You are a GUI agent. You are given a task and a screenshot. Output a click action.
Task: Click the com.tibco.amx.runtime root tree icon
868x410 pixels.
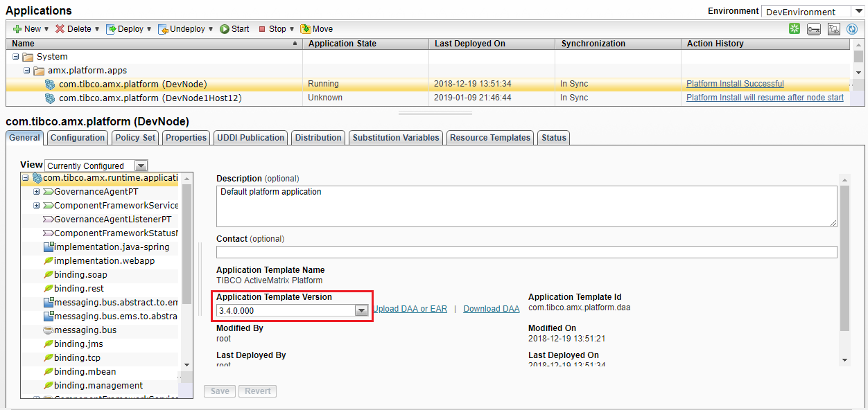(x=37, y=178)
